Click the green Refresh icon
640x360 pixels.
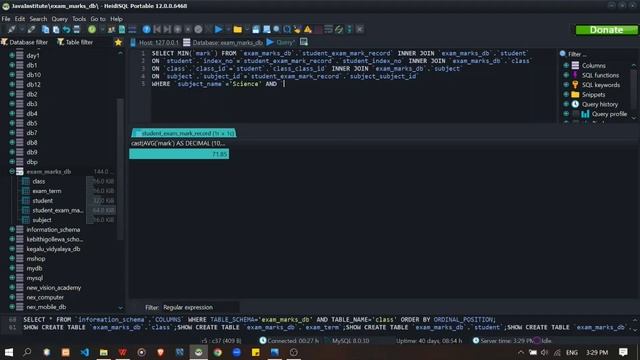pyautogui.click(x=92, y=29)
